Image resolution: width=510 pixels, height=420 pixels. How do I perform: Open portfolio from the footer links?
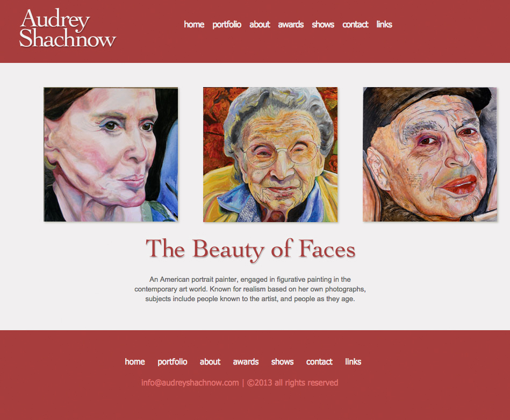point(173,362)
